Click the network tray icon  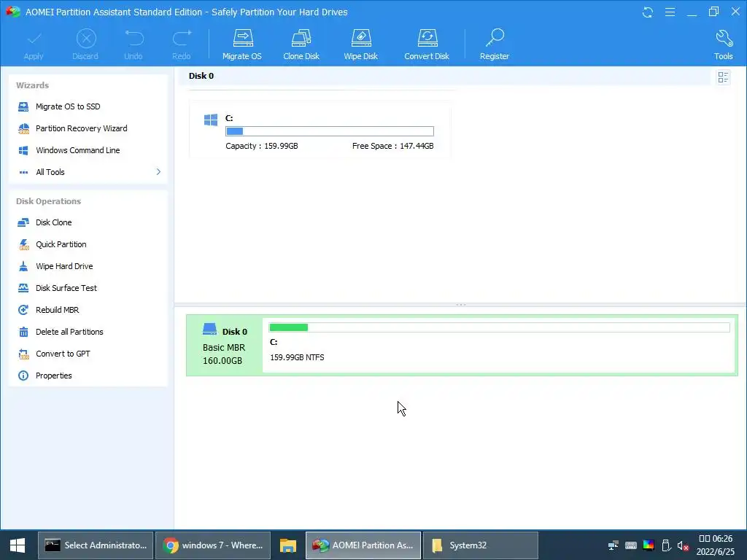613,545
